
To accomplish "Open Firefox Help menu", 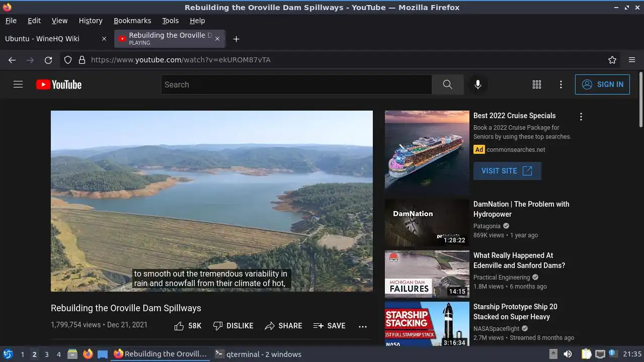I will (197, 21).
